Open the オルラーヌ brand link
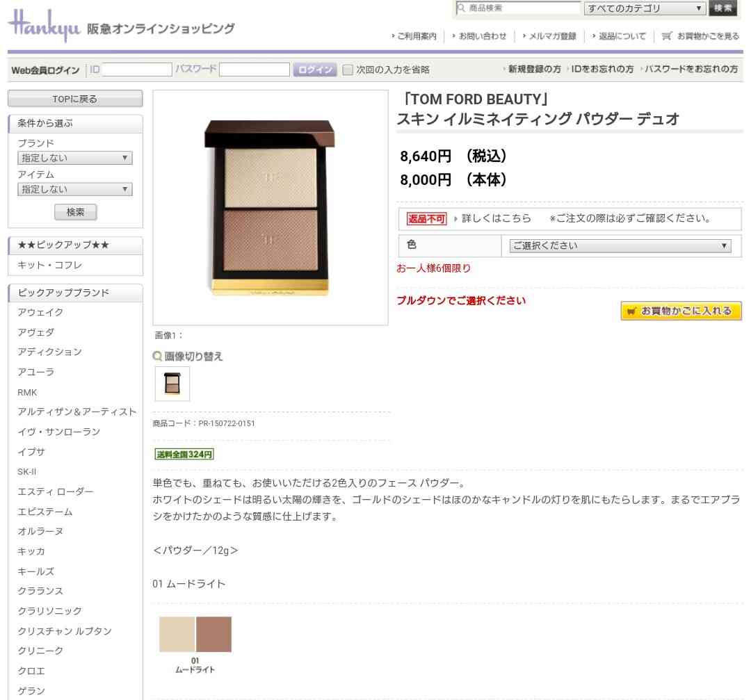 click(x=40, y=532)
